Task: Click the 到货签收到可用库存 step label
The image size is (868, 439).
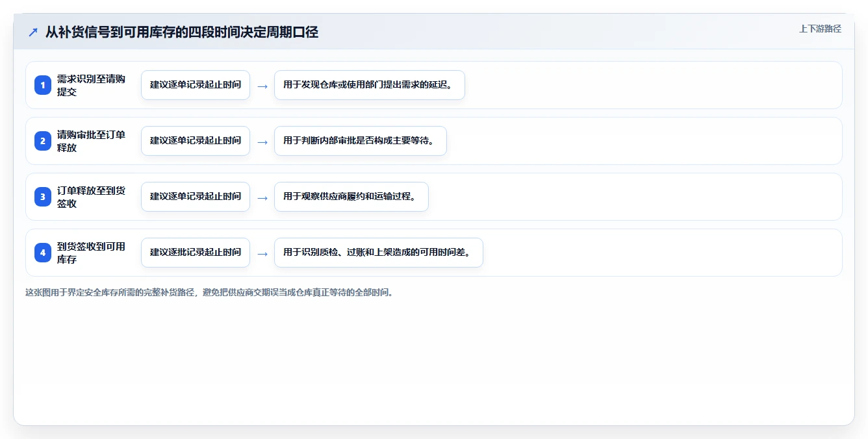Action: (x=91, y=253)
